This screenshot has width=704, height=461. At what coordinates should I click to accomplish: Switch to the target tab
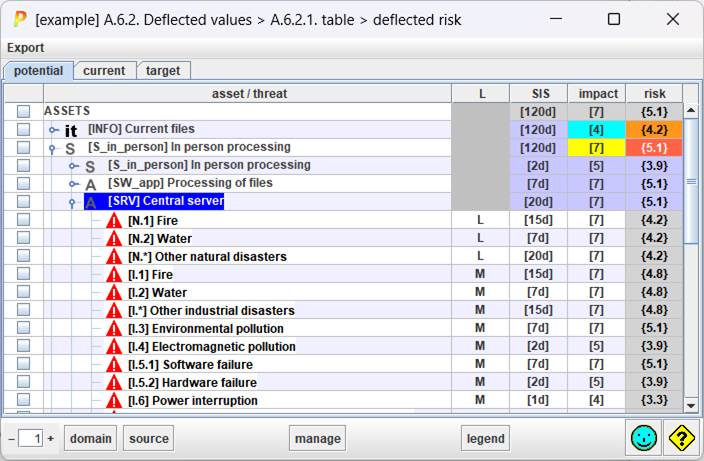(163, 71)
